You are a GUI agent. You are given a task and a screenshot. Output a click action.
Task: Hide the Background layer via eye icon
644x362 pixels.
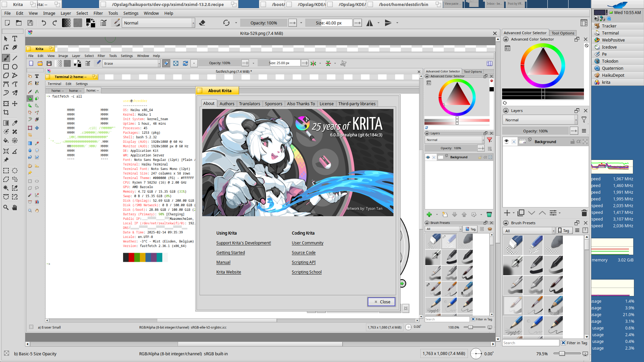click(x=506, y=141)
